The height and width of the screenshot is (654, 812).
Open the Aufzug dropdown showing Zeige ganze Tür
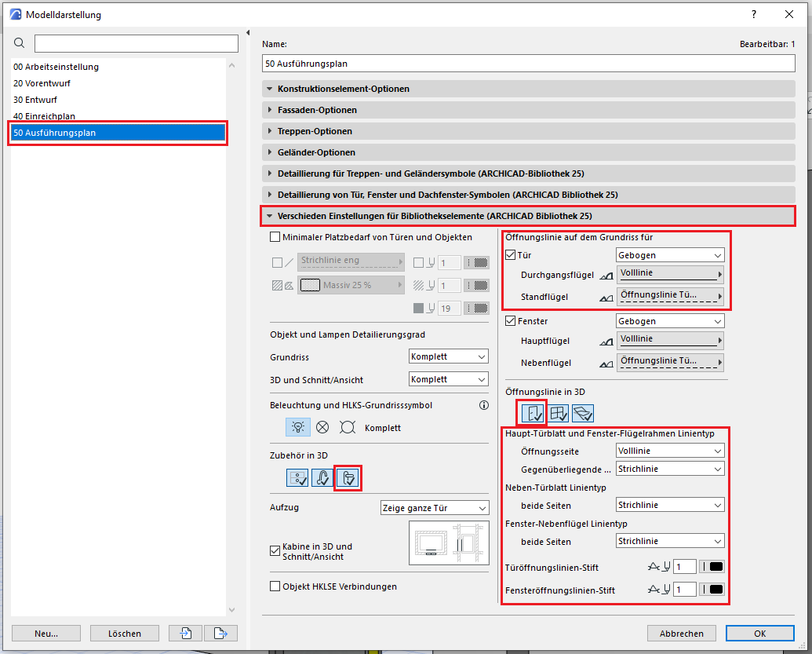[435, 508]
